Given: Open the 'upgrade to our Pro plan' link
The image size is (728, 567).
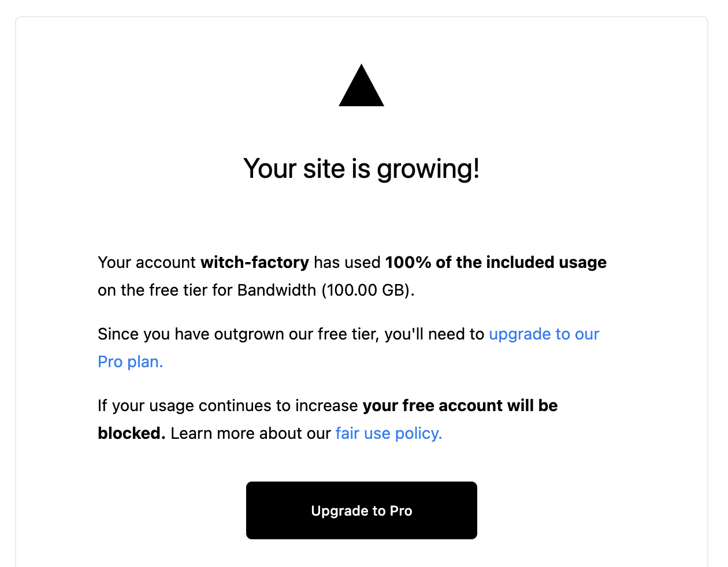Looking at the screenshot, I should pyautogui.click(x=544, y=334).
